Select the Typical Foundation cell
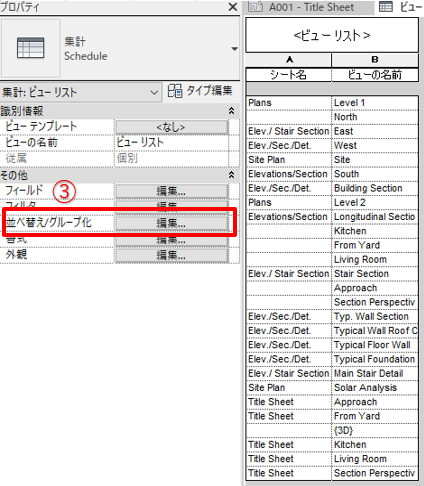 click(375, 359)
